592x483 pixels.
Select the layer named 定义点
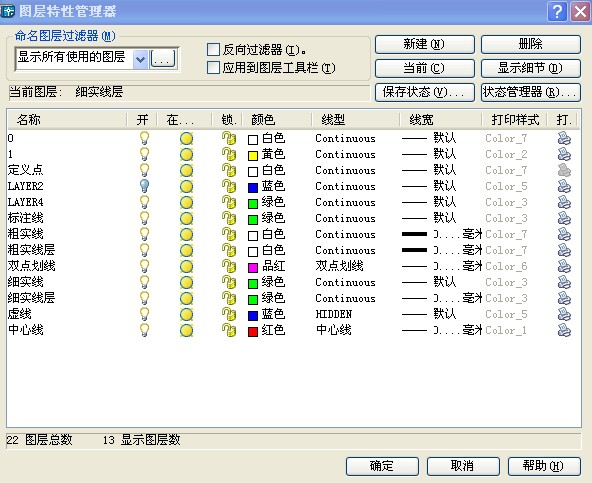tap(25, 170)
